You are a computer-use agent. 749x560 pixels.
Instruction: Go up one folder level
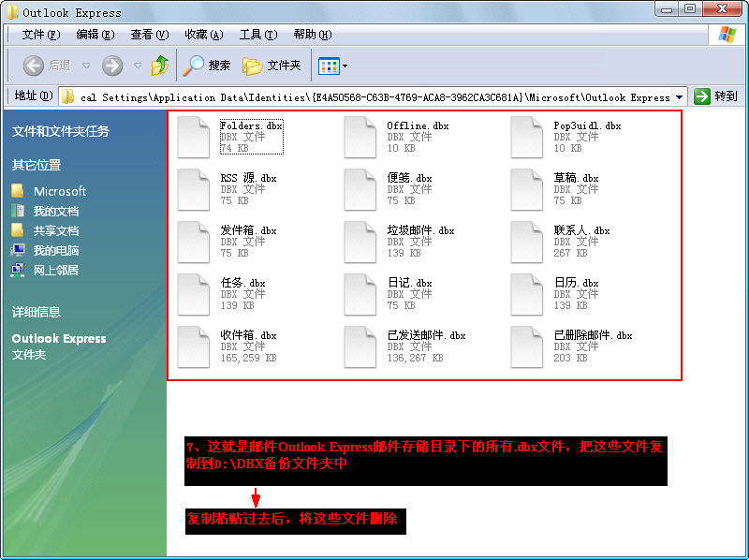pos(160,66)
